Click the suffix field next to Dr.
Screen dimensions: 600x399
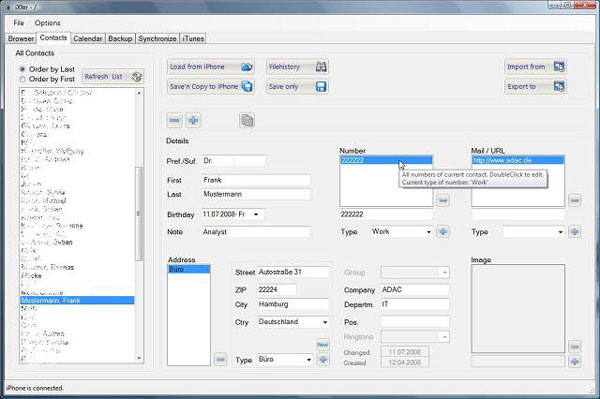(x=249, y=161)
